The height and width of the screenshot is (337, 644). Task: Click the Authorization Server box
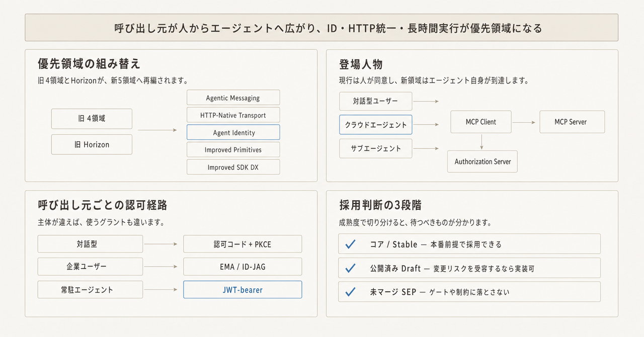click(x=482, y=161)
